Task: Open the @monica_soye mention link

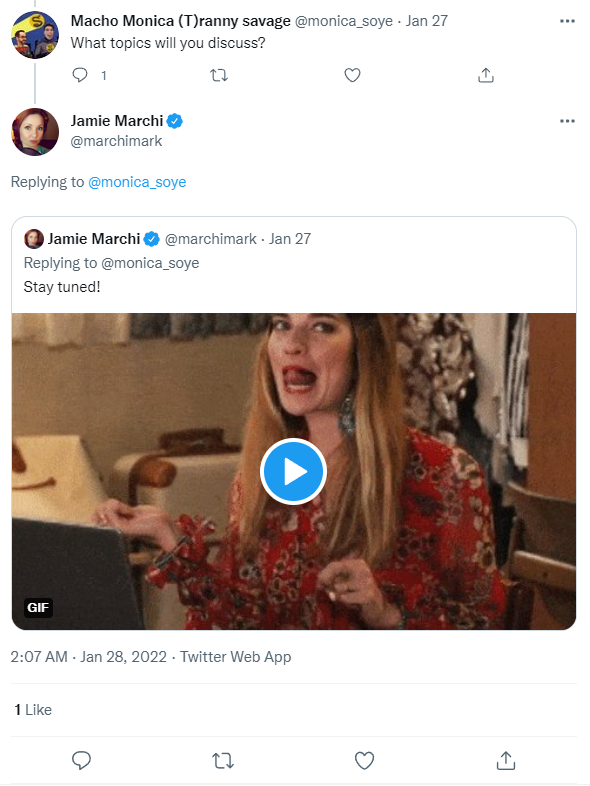Action: 137,182
